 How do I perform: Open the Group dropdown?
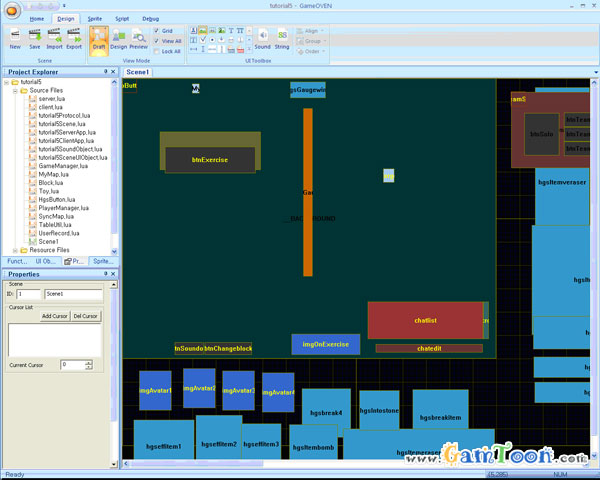point(312,41)
